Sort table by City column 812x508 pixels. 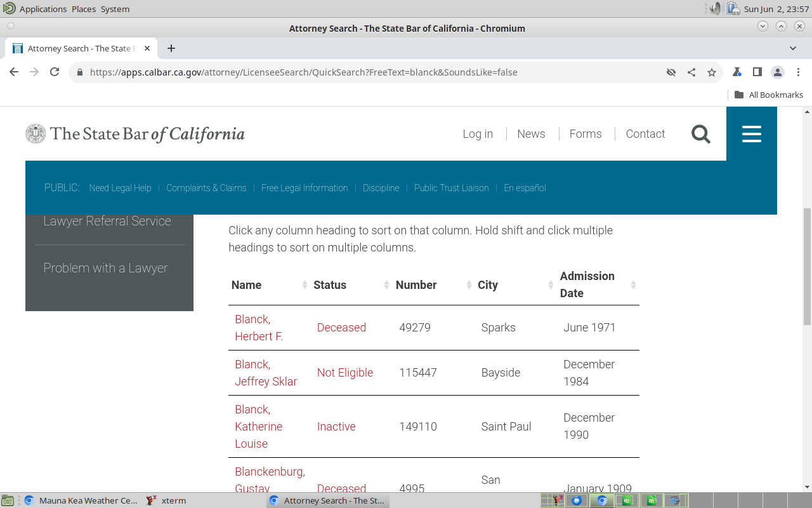[x=516, y=285]
